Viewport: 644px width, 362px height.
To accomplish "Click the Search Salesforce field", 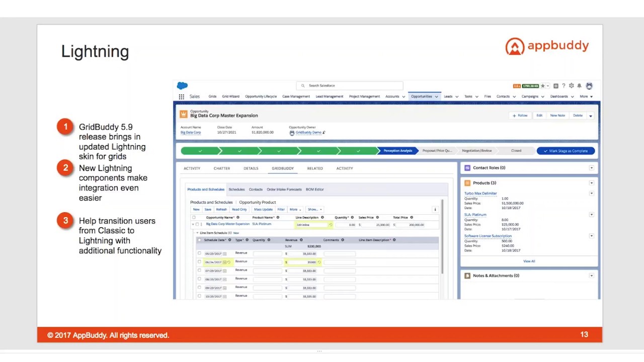I will point(350,86).
